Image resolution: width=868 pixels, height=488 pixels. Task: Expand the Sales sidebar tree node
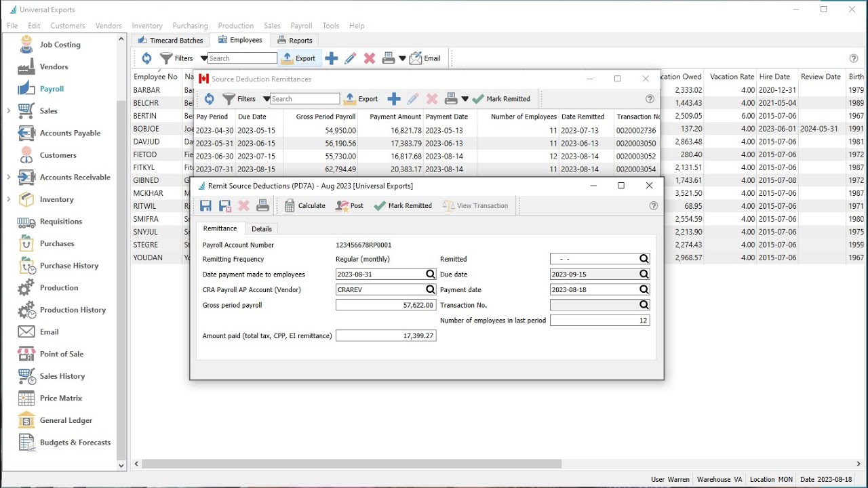point(9,110)
